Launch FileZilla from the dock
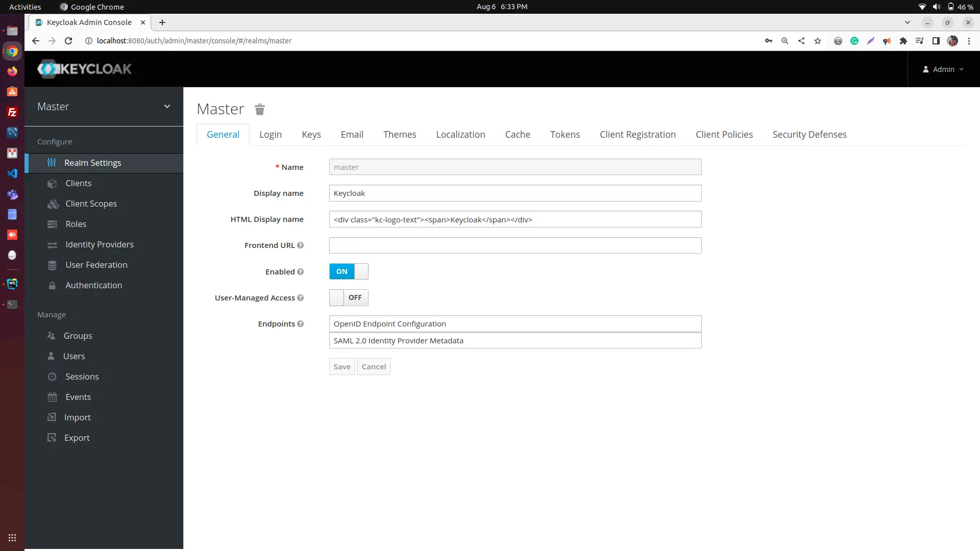 [12, 112]
